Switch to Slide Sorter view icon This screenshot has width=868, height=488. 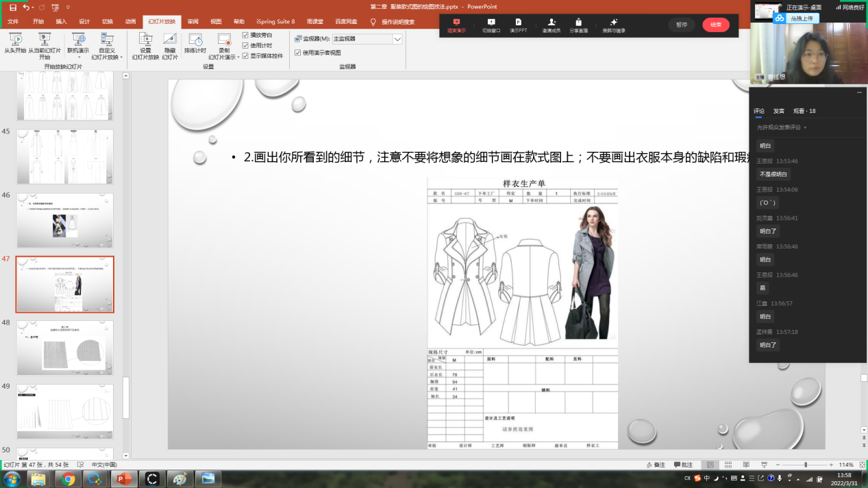tap(728, 465)
